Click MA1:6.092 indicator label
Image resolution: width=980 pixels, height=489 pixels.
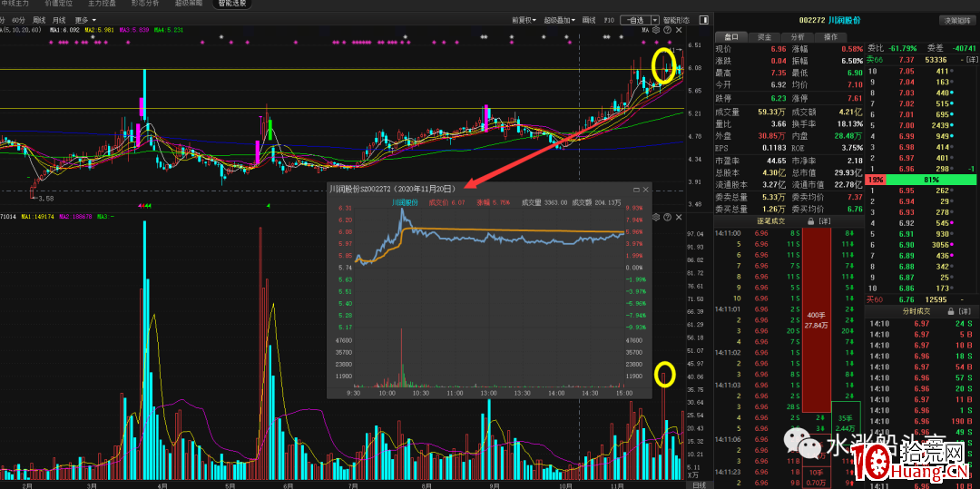[65, 29]
